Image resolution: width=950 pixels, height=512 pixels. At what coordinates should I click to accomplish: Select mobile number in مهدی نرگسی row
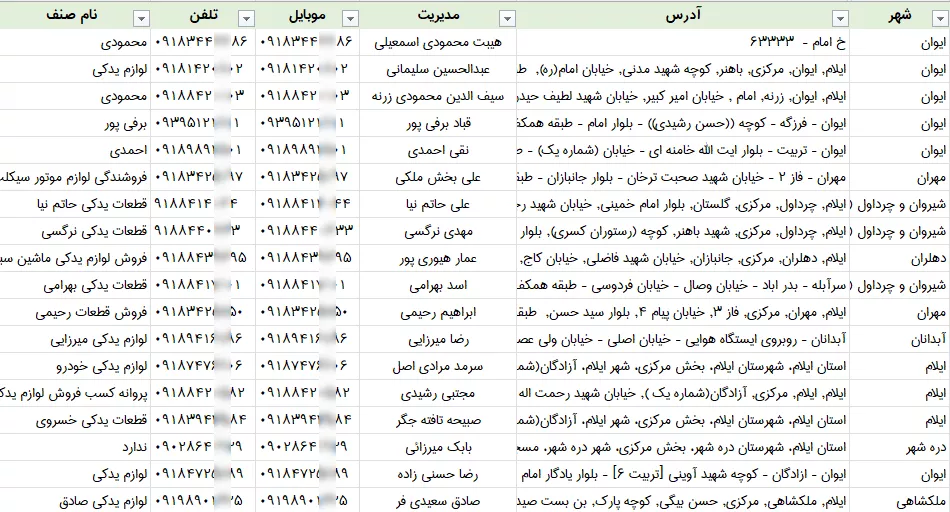tap(307, 231)
